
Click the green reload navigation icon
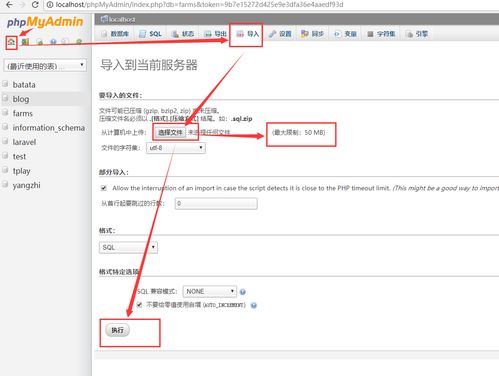click(79, 42)
